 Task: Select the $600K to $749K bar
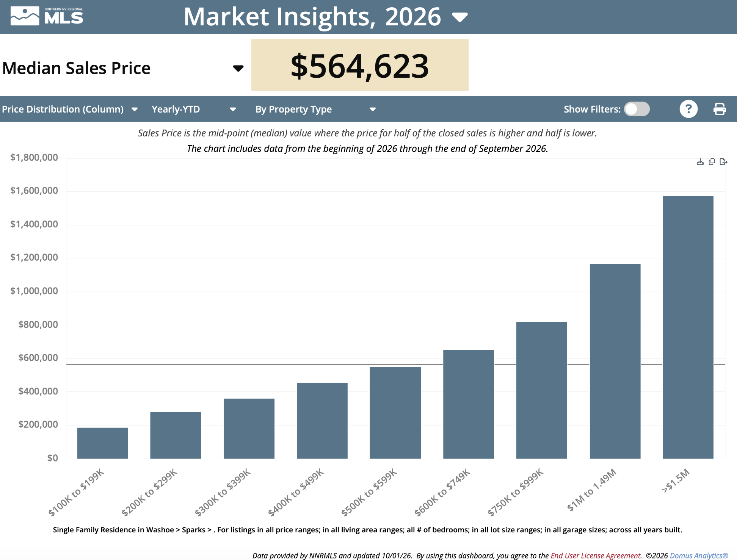pyautogui.click(x=469, y=404)
